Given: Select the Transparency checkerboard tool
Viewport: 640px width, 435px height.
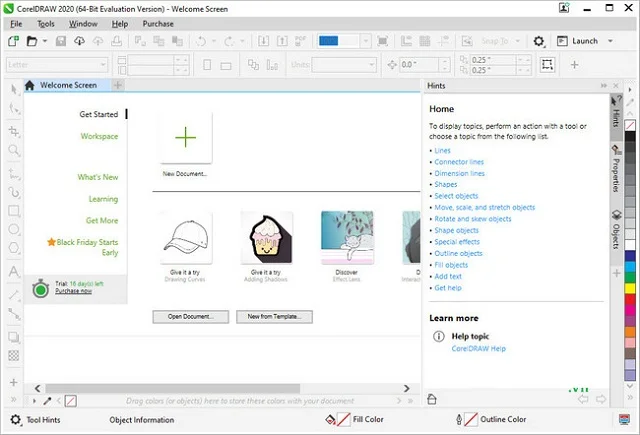Looking at the screenshot, I should [x=13, y=355].
